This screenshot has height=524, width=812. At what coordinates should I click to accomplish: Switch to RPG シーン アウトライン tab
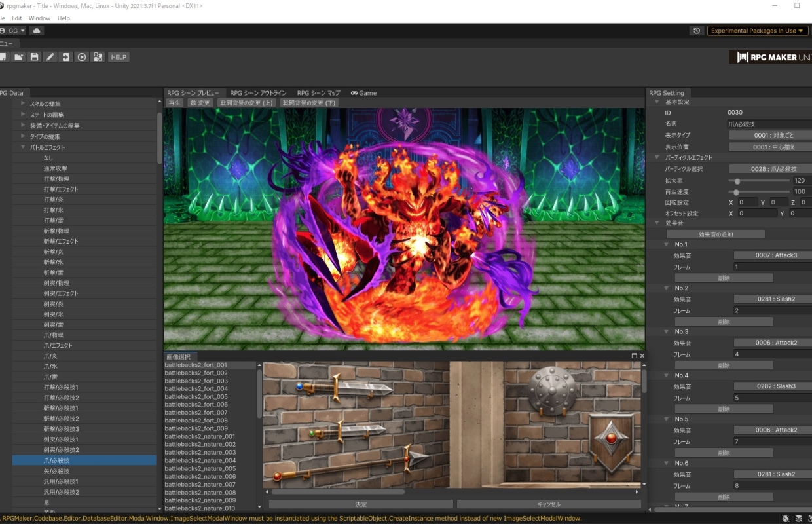pyautogui.click(x=258, y=93)
